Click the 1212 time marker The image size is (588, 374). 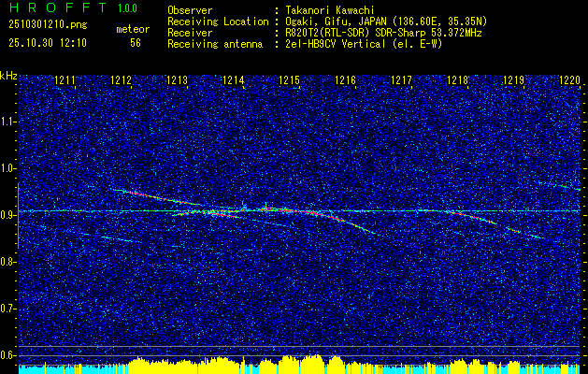click(x=121, y=79)
